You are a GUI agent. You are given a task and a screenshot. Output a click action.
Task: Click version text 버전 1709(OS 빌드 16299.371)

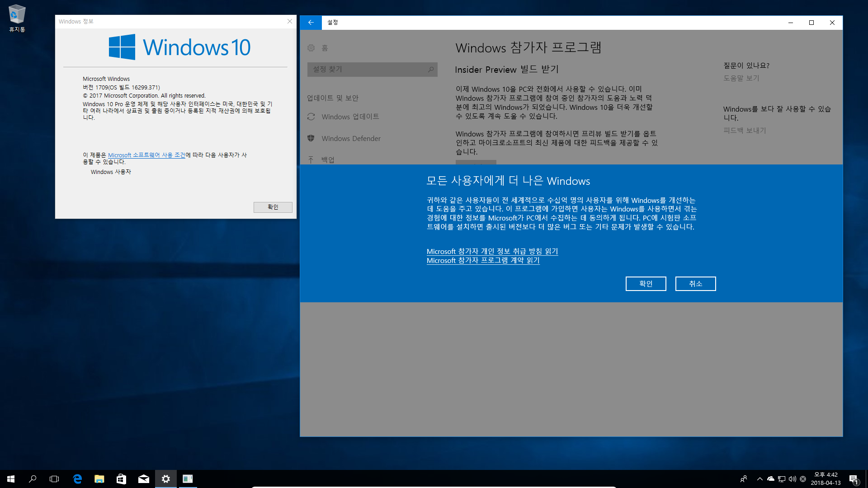[x=121, y=87]
